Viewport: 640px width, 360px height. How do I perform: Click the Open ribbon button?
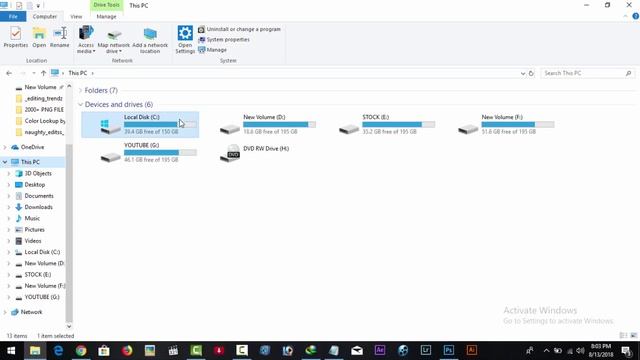(x=39, y=37)
